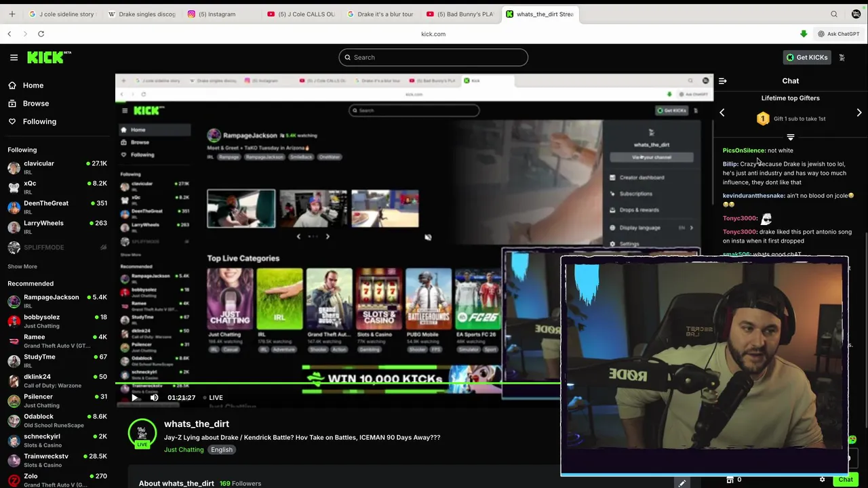Viewport: 868px width, 488px height.
Task: Click the Ask ChatGPT button
Action: coord(838,34)
